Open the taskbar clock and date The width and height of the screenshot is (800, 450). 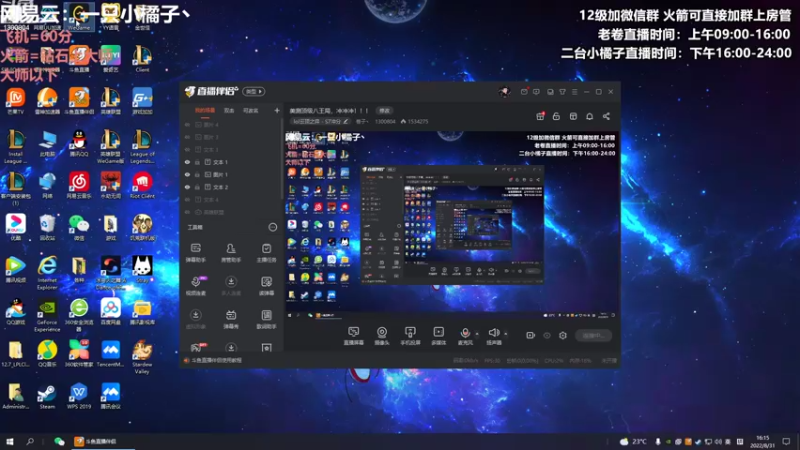763,441
